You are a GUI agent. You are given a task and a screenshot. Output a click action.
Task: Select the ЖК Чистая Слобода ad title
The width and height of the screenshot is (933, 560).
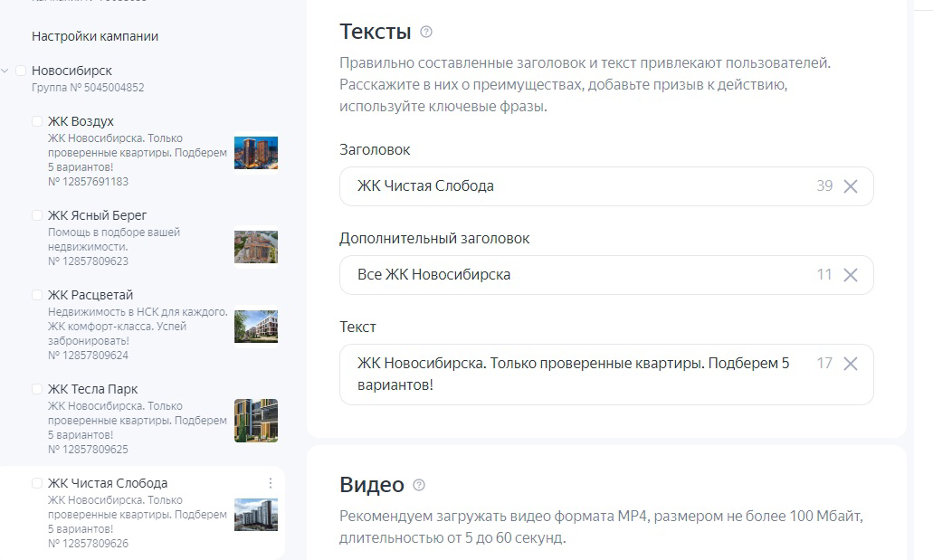tap(108, 483)
